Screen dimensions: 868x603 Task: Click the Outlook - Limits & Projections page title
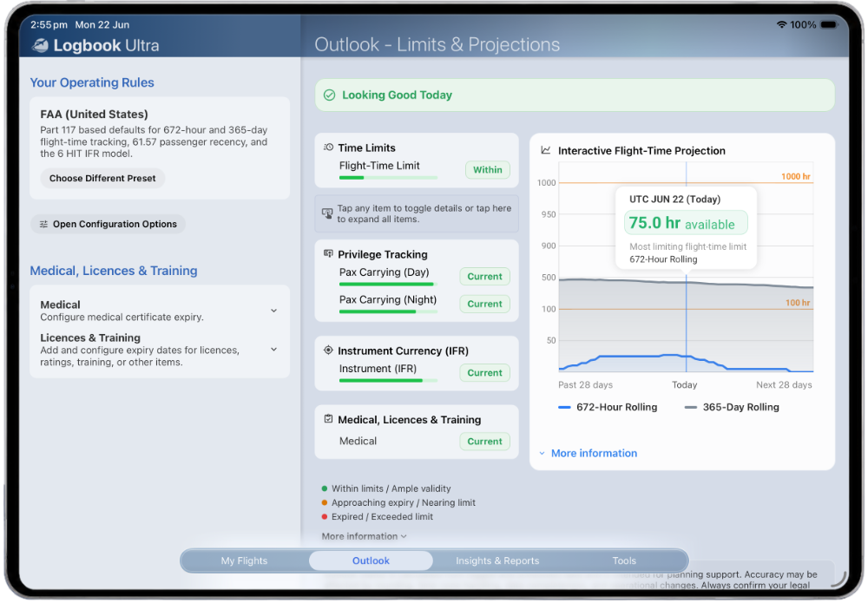point(437,45)
